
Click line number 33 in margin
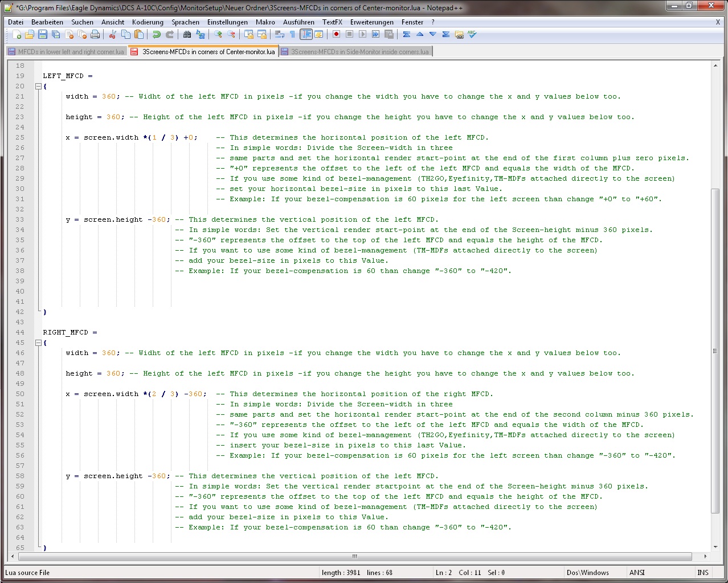tap(20, 219)
